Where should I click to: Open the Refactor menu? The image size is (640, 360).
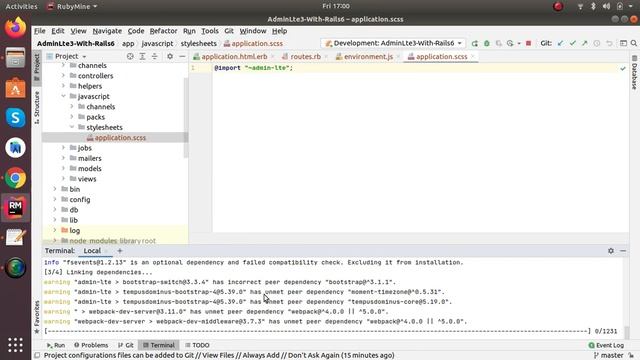click(x=163, y=31)
